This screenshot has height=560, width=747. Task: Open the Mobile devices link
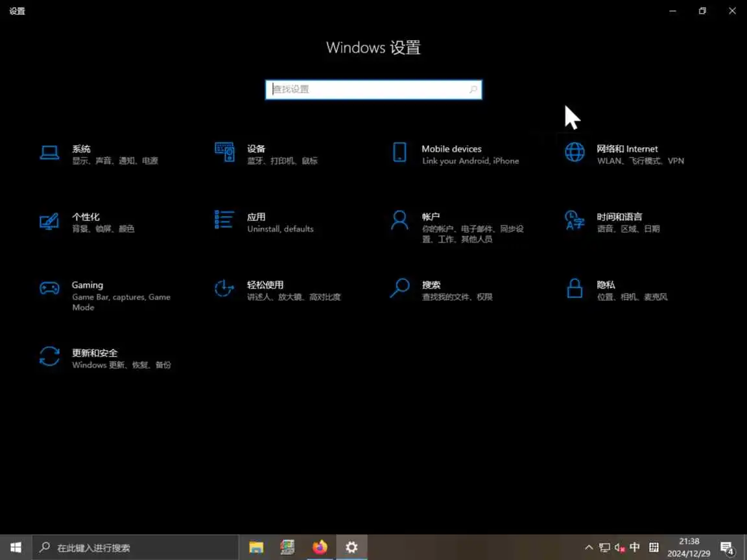click(x=451, y=149)
